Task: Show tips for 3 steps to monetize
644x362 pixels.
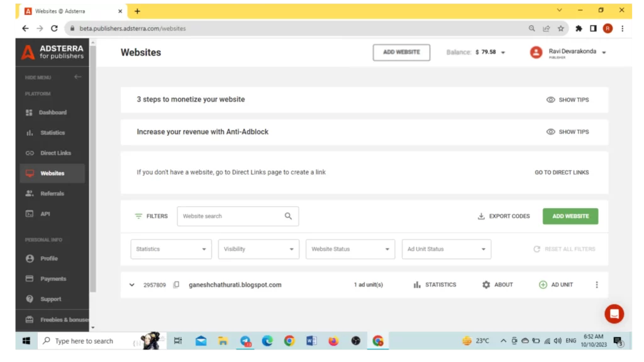Action: [568, 100]
